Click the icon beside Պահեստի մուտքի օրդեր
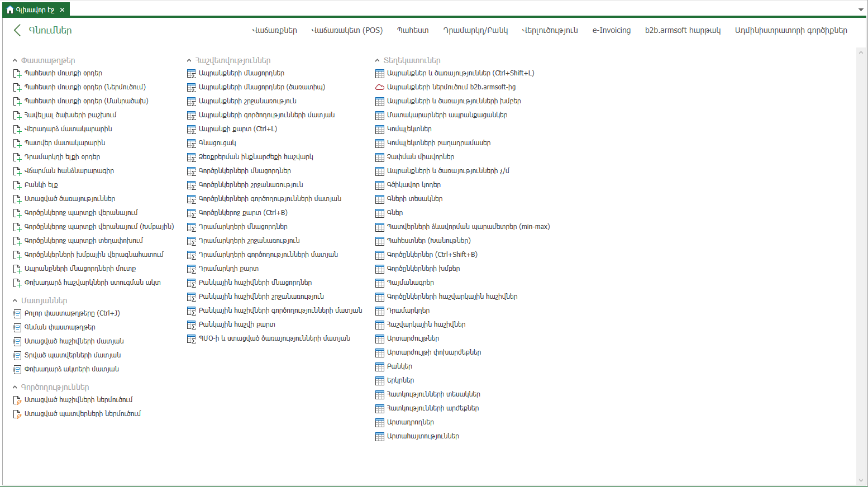Image resolution: width=868 pixels, height=487 pixels. [17, 73]
